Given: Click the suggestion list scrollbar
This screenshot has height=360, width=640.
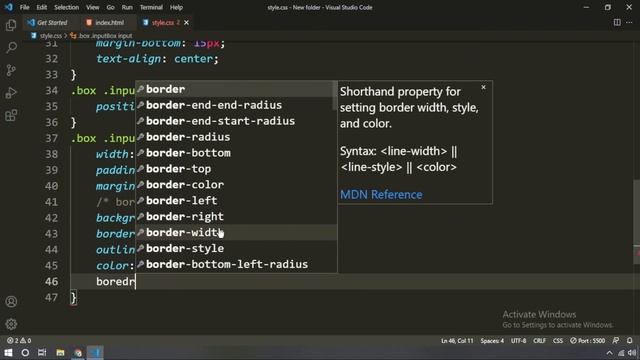Looking at the screenshot, I should tap(335, 96).
